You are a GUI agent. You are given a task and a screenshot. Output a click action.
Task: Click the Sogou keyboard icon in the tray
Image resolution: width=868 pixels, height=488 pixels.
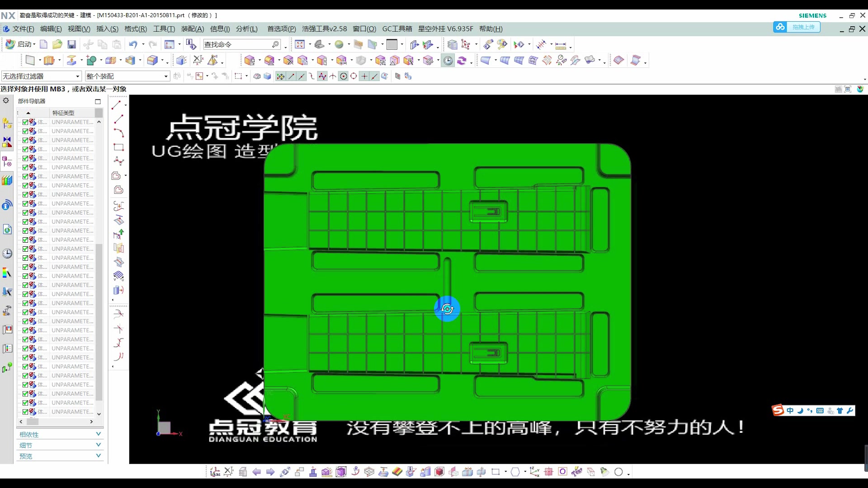[820, 410]
